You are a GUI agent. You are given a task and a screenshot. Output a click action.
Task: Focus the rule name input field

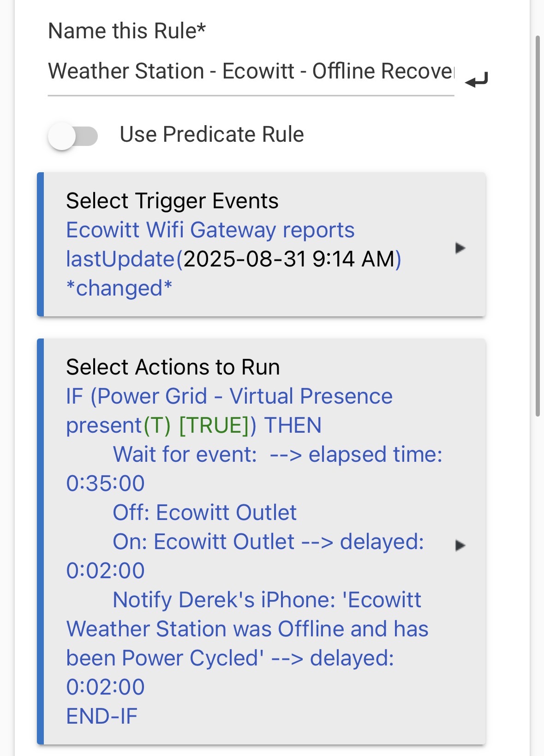[251, 72]
